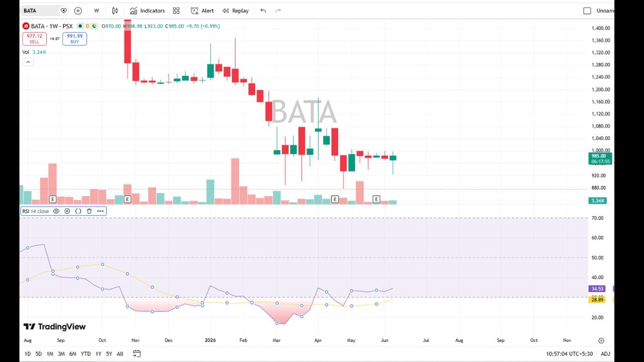Screen dimensions: 644x362
Task: Select the 5D time range
Action: point(39,354)
